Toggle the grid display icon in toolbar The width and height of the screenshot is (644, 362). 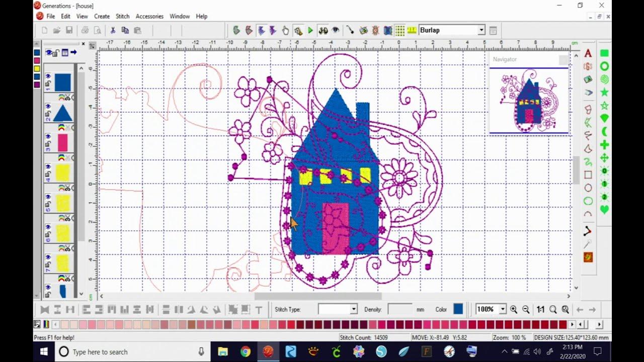pos(400,31)
